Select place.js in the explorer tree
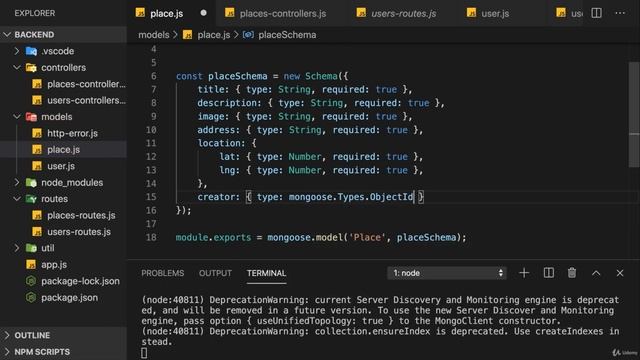Image resolution: width=640 pixels, height=360 pixels. coord(63,149)
